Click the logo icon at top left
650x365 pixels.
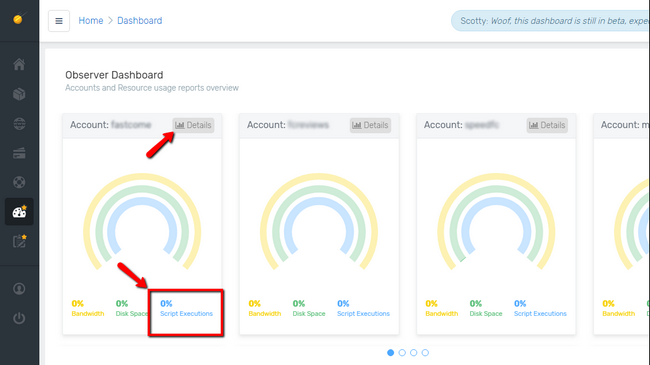pos(18,19)
